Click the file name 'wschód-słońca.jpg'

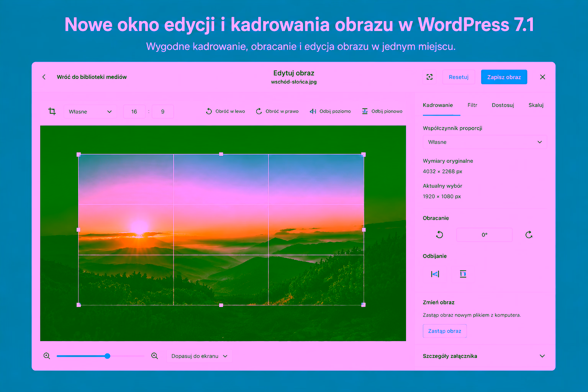pos(294,82)
